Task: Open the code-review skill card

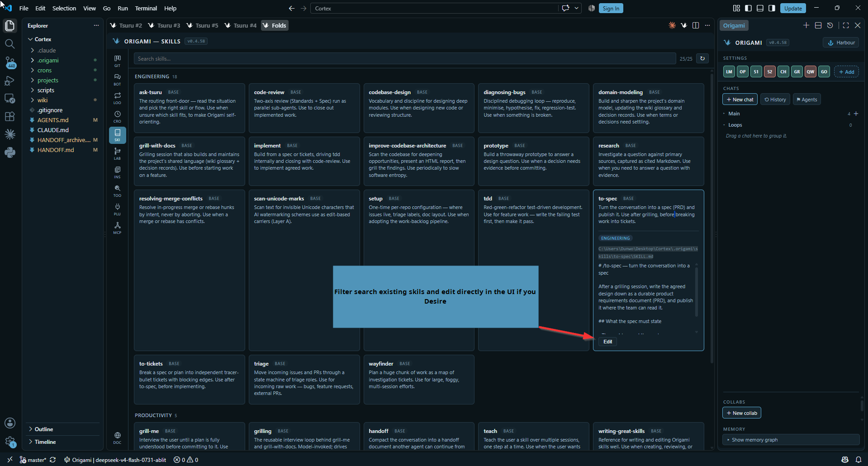Action: point(304,108)
